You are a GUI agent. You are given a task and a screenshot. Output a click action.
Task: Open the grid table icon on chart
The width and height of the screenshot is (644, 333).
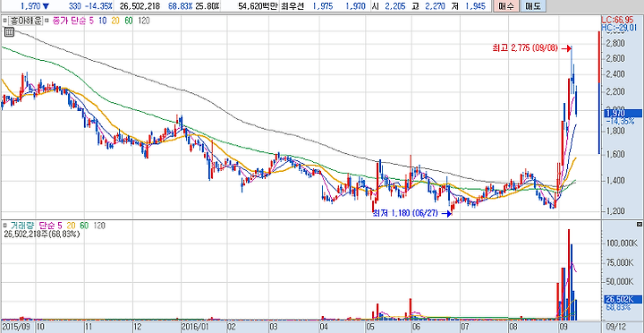point(9,32)
